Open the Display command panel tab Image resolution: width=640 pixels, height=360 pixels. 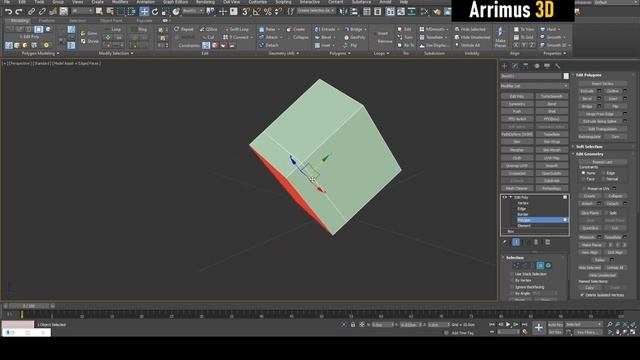pyautogui.click(x=547, y=66)
